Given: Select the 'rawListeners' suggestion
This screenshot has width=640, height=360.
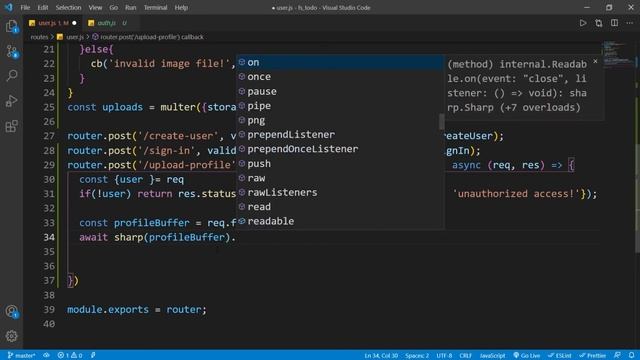Looking at the screenshot, I should (x=340, y=192).
